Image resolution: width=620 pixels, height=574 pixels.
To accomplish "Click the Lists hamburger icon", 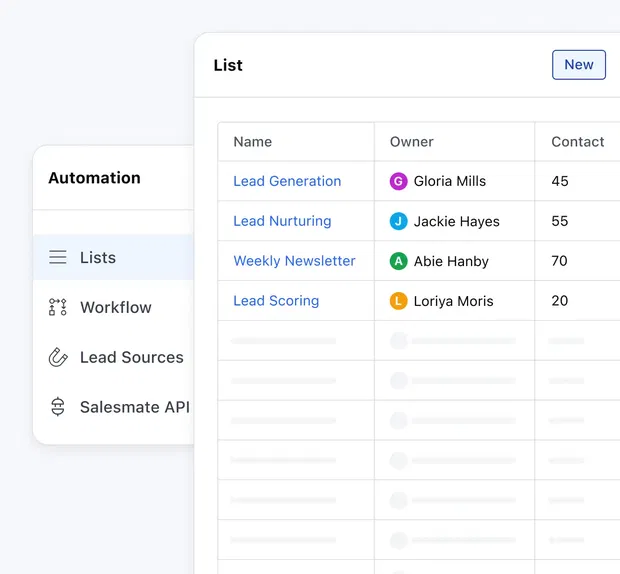I will click(58, 257).
